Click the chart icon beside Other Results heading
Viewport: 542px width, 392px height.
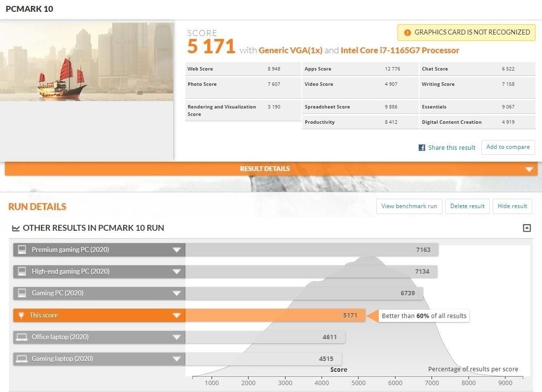[x=16, y=228]
